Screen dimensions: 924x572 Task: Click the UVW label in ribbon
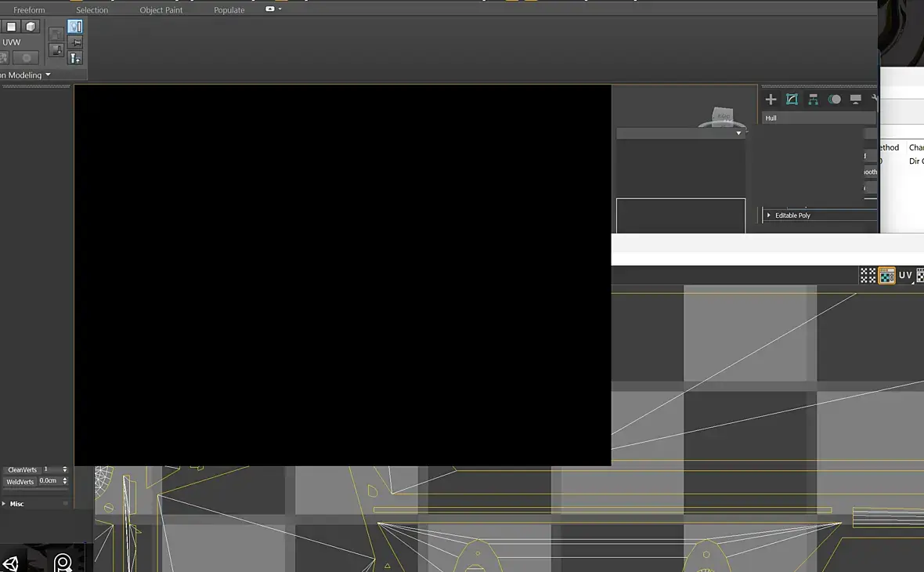click(x=11, y=42)
